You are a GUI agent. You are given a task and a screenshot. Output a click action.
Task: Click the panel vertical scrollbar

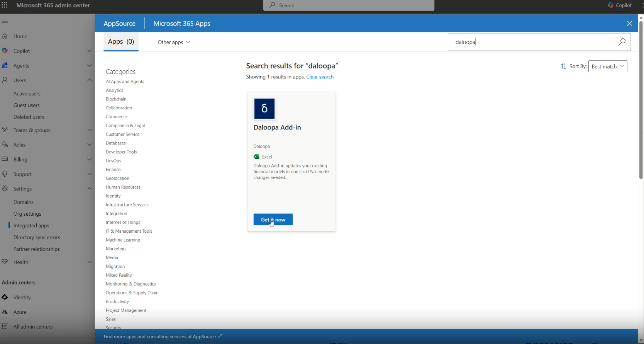click(x=641, y=100)
